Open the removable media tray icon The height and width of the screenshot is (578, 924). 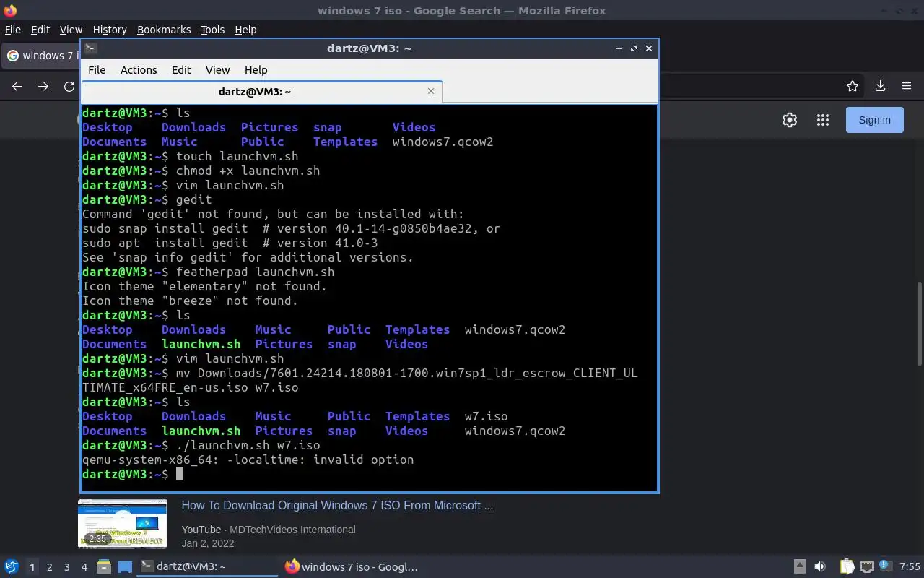(x=800, y=567)
